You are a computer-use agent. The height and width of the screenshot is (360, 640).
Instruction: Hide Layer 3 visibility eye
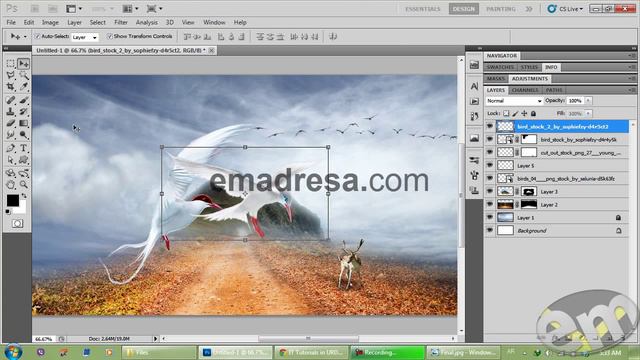(490, 191)
